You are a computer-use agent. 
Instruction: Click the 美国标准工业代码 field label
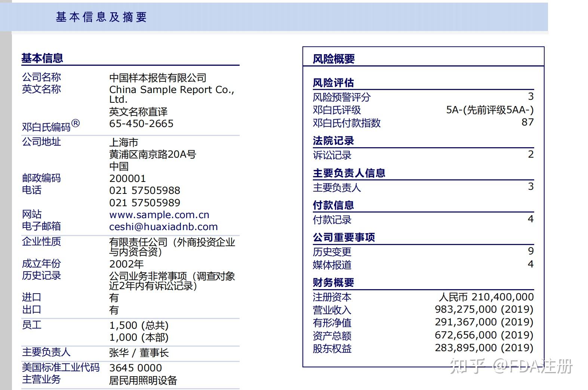[x=61, y=368]
